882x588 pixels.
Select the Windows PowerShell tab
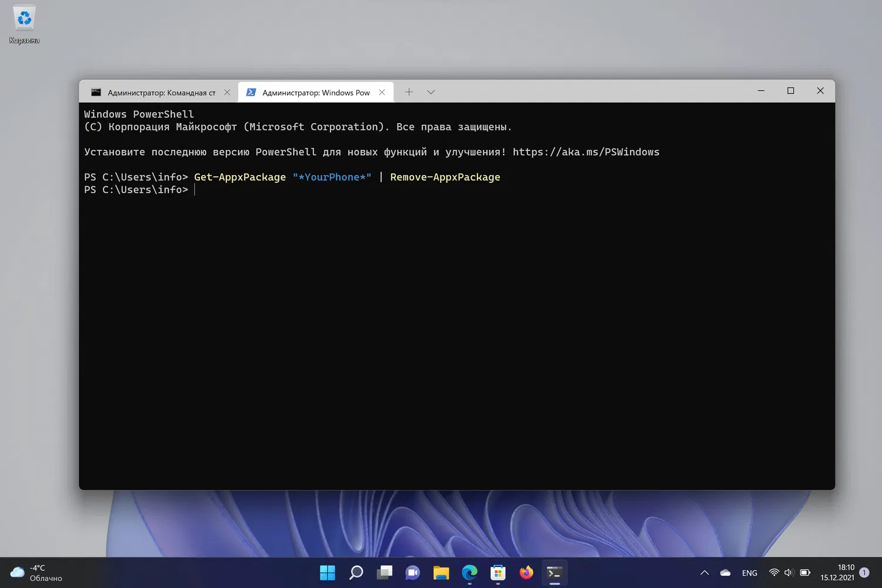(316, 92)
